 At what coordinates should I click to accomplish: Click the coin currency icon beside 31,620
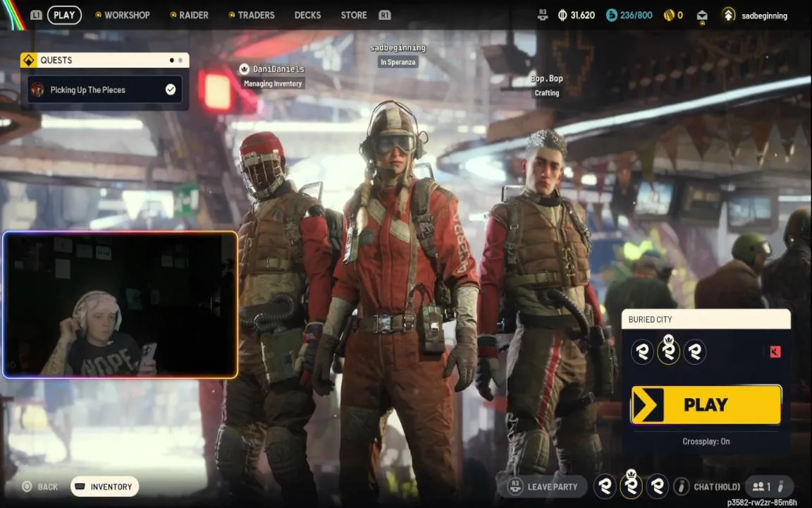[x=562, y=15]
